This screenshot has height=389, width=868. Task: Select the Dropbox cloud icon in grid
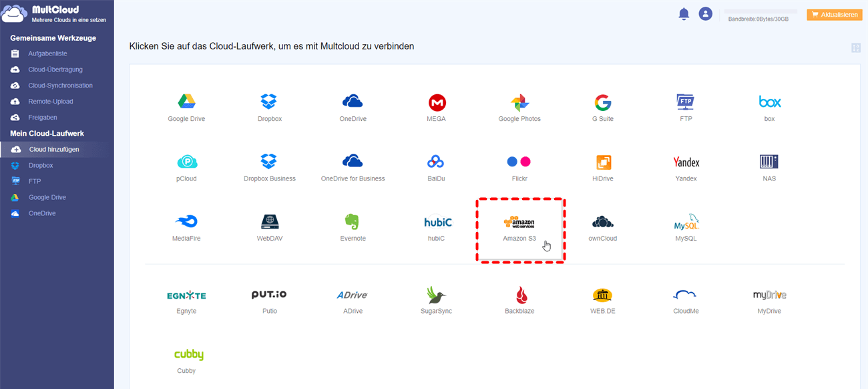(268, 102)
